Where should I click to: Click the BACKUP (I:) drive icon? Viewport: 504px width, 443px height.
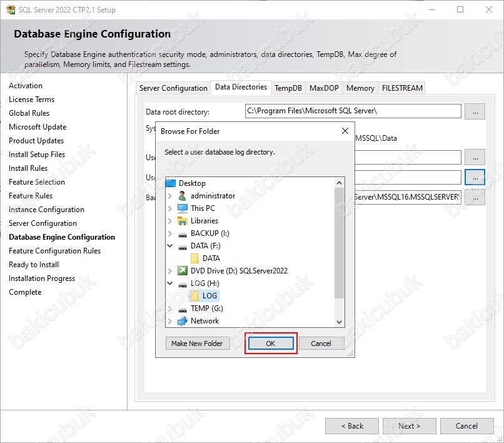pyautogui.click(x=182, y=235)
